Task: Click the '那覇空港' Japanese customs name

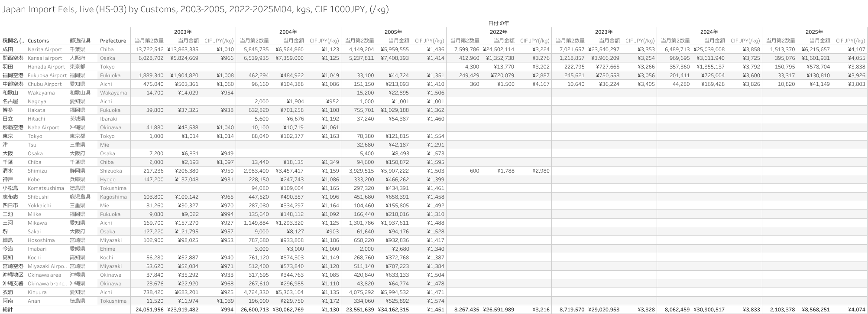Action: 13,128
